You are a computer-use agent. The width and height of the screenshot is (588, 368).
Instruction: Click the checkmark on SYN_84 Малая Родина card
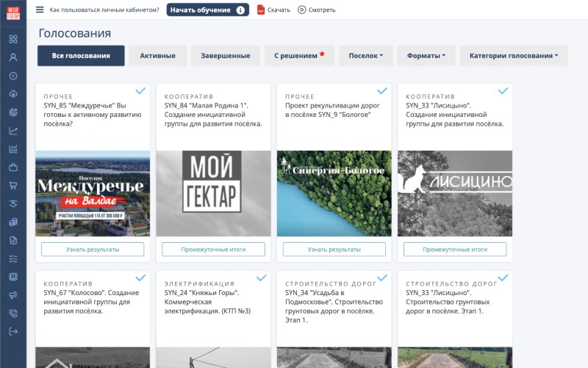(x=261, y=91)
